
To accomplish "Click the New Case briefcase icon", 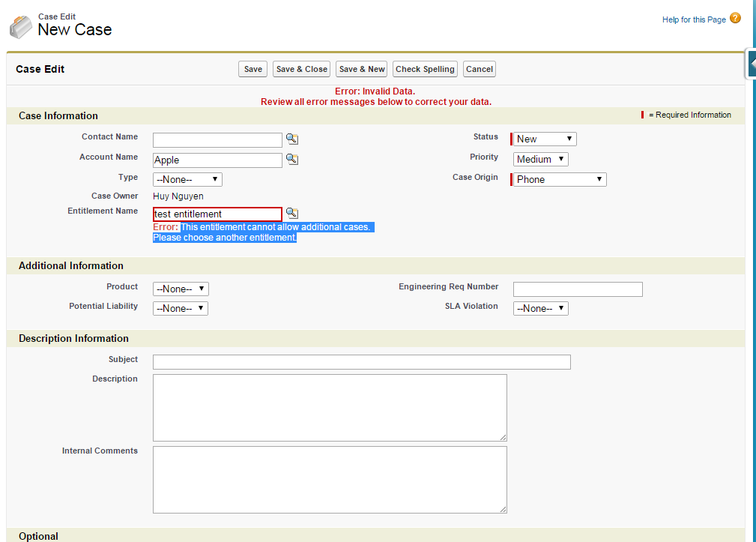I will coord(21,27).
